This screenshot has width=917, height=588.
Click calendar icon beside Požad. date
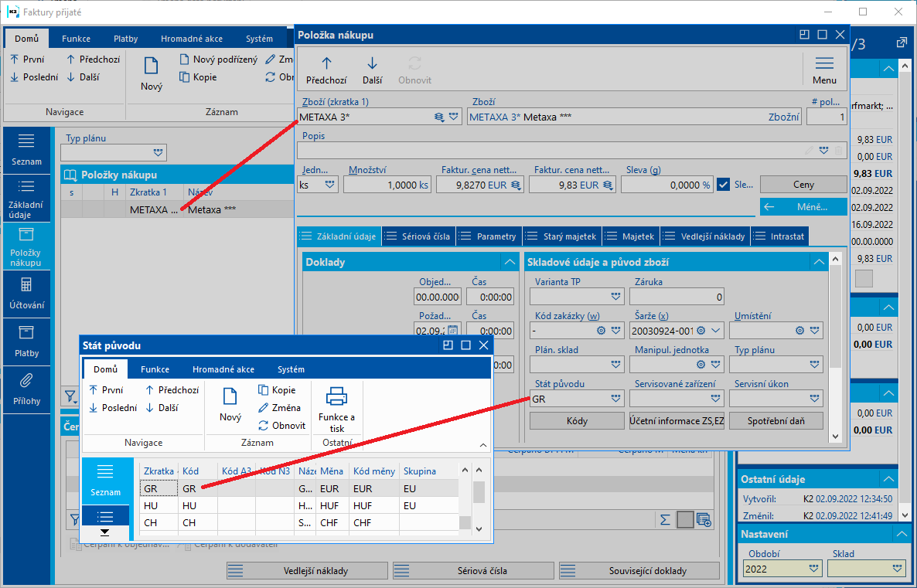point(452,330)
